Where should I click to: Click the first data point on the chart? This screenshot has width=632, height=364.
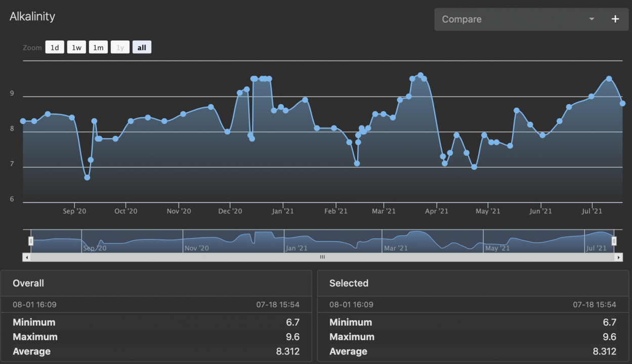[23, 121]
